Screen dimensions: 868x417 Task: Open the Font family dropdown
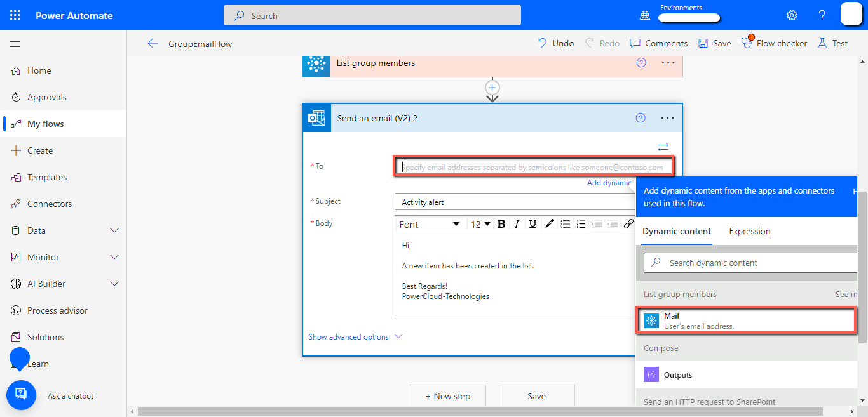pos(430,224)
